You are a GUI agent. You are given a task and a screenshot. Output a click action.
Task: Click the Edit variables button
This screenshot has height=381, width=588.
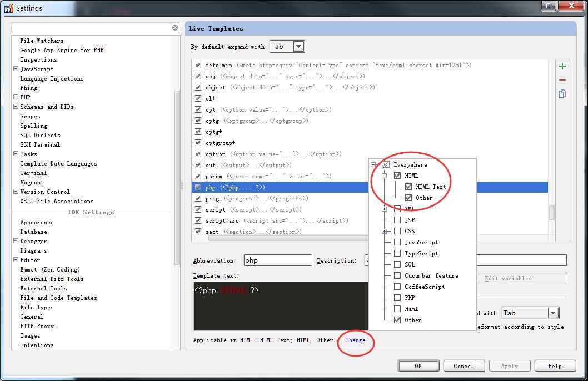[x=522, y=278]
